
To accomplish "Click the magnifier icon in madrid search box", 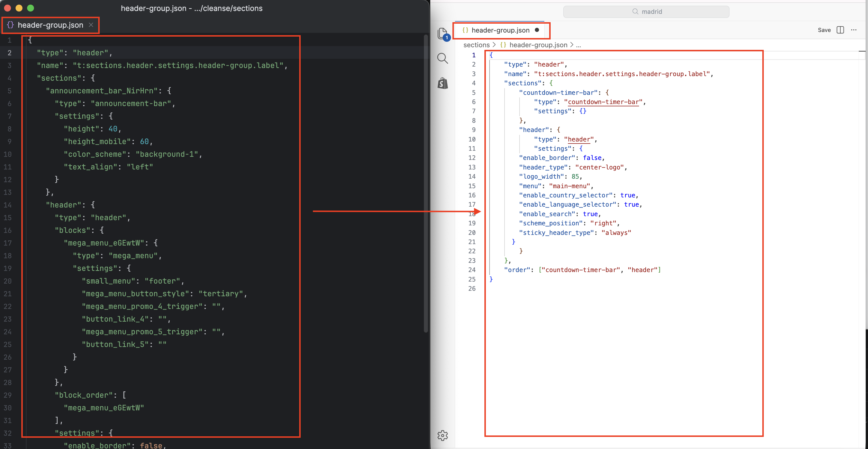I will click(x=635, y=12).
